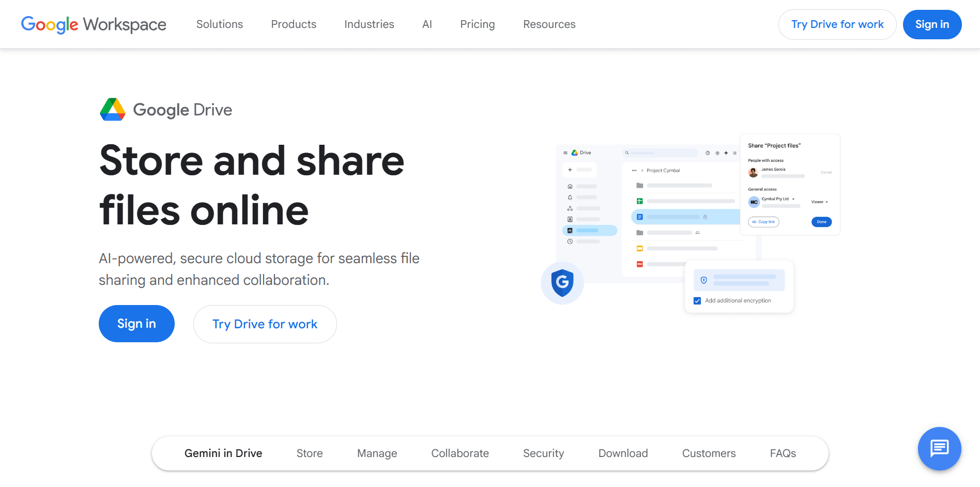Click the Done button in share dialog
Image resolution: width=980 pixels, height=487 pixels.
822,222
